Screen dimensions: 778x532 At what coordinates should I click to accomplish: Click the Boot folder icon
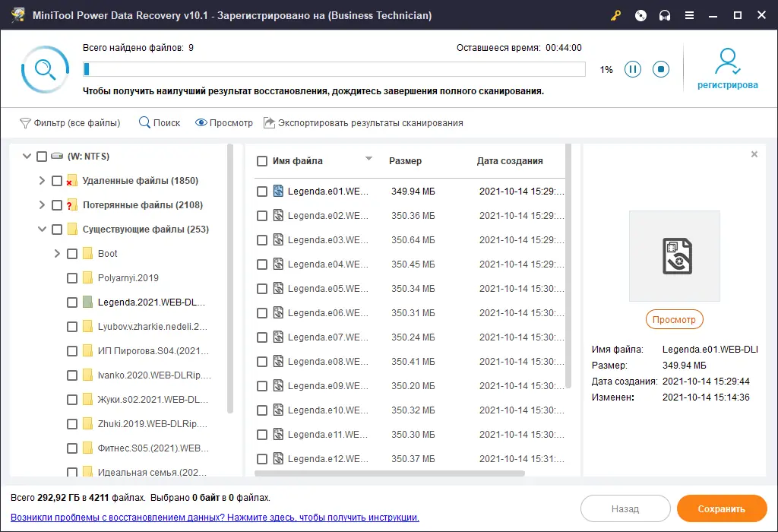click(88, 254)
